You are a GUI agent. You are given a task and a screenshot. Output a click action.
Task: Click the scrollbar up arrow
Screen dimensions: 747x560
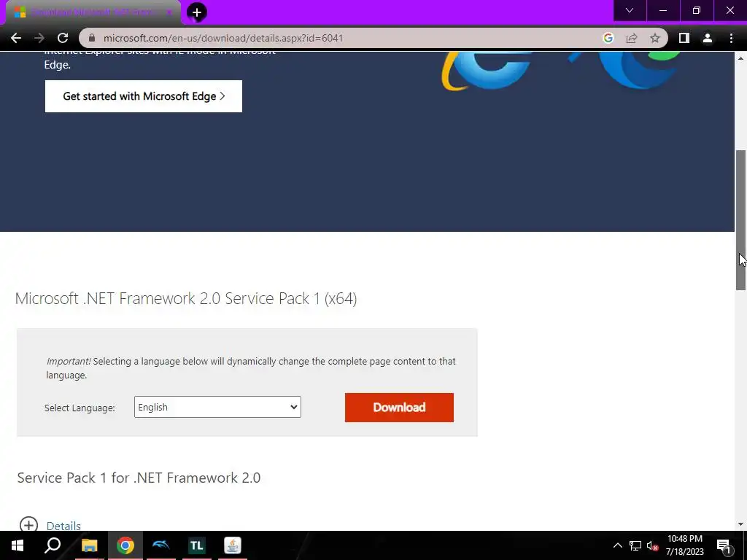741,58
